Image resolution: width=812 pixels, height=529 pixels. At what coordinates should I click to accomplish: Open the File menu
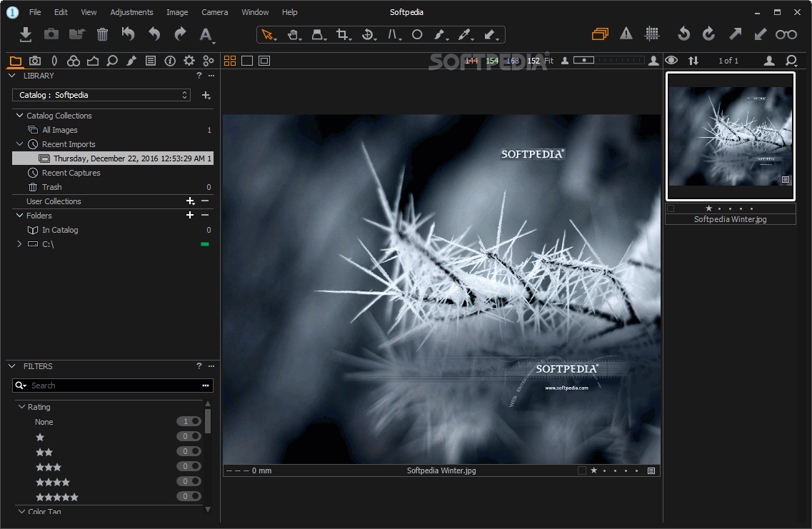[35, 12]
